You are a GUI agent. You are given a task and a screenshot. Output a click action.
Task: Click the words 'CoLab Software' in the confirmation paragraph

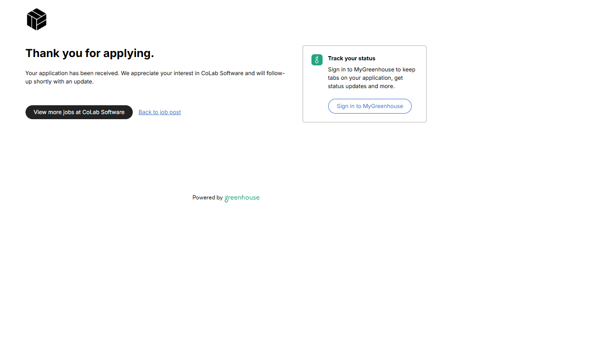pyautogui.click(x=222, y=73)
